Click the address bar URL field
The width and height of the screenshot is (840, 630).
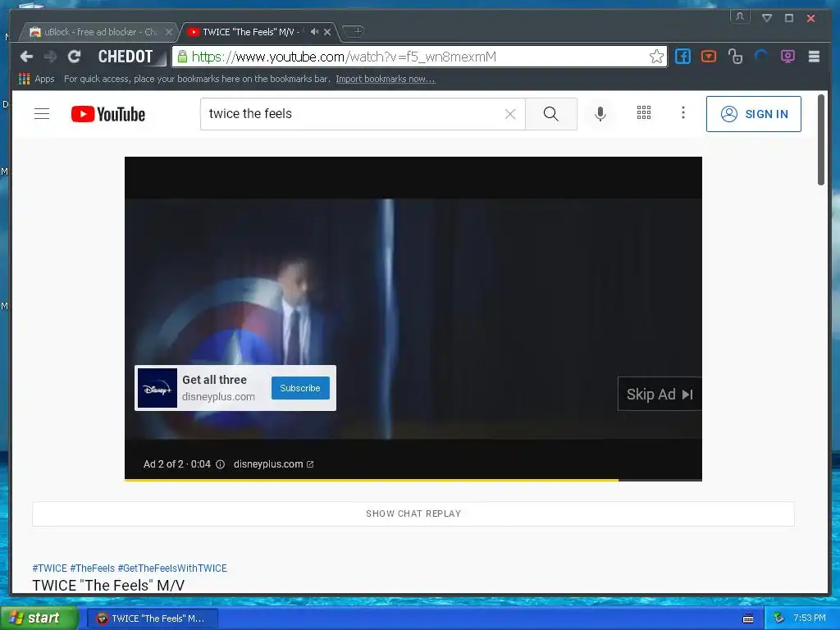pos(418,57)
